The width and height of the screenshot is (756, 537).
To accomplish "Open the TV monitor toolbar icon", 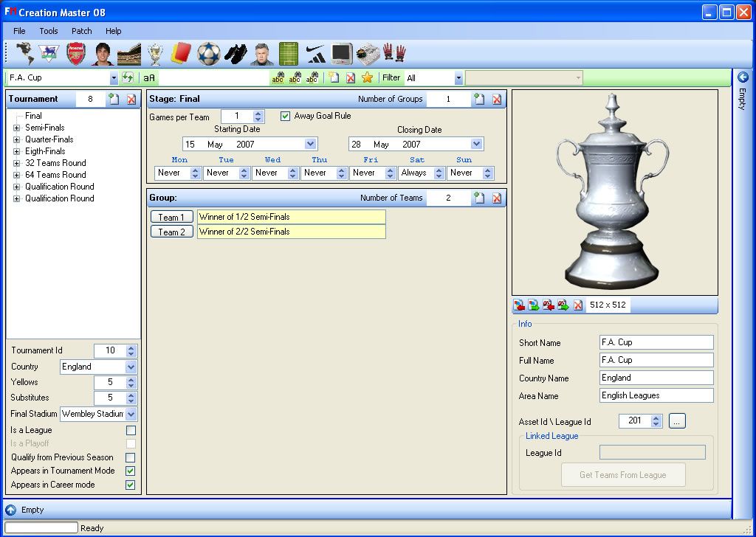I will [342, 54].
